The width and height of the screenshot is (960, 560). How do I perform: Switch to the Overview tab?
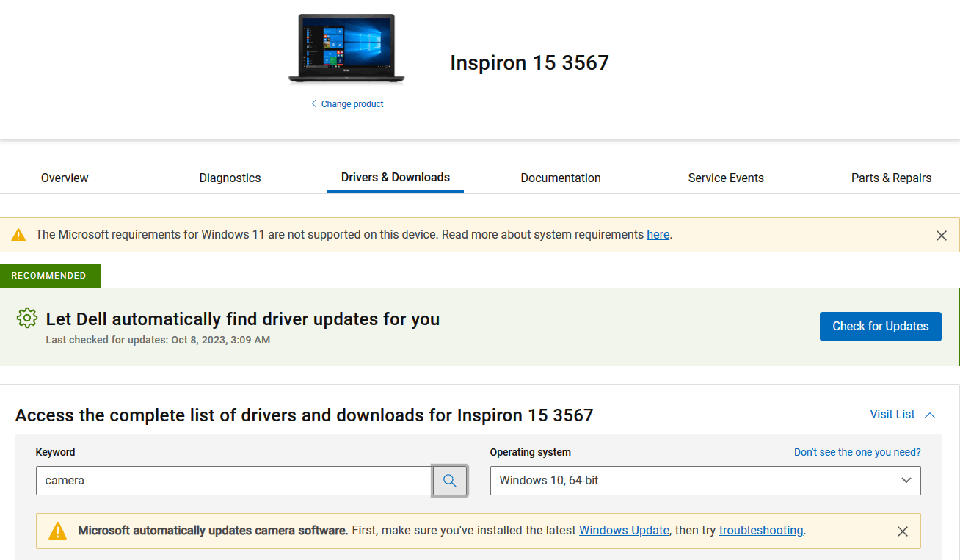click(x=65, y=178)
